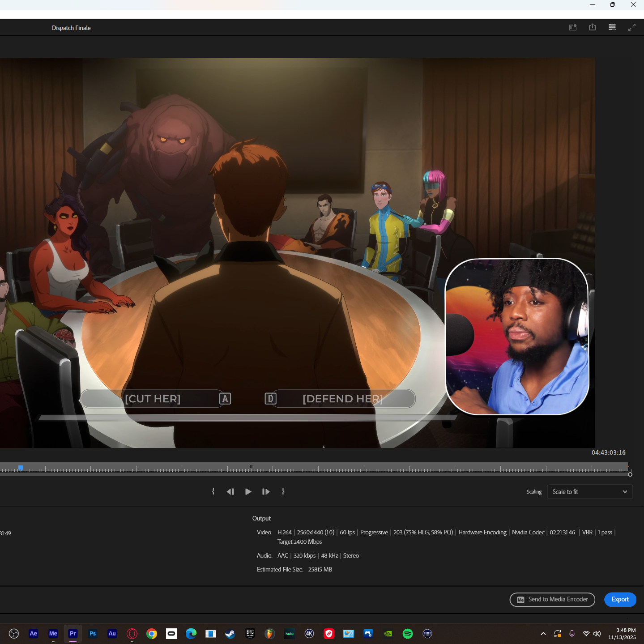Step forward one frame
Viewport: 644px width, 644px height.
click(266, 491)
